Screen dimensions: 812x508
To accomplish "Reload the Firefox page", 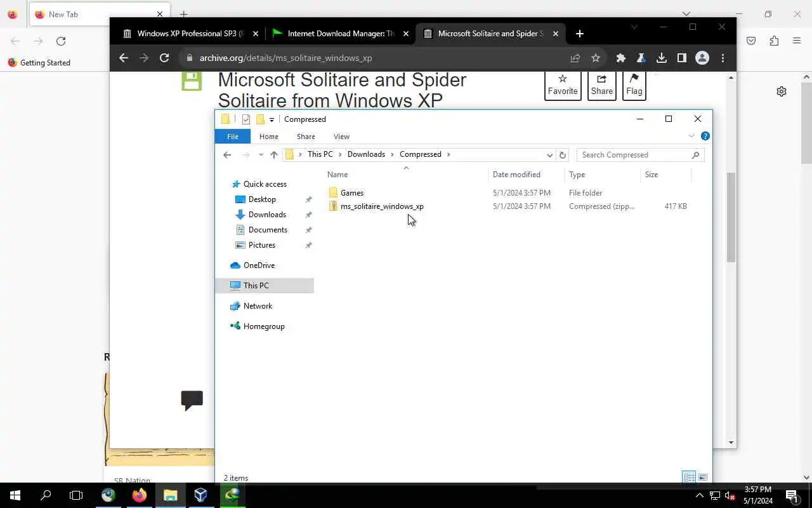I will click(x=61, y=41).
